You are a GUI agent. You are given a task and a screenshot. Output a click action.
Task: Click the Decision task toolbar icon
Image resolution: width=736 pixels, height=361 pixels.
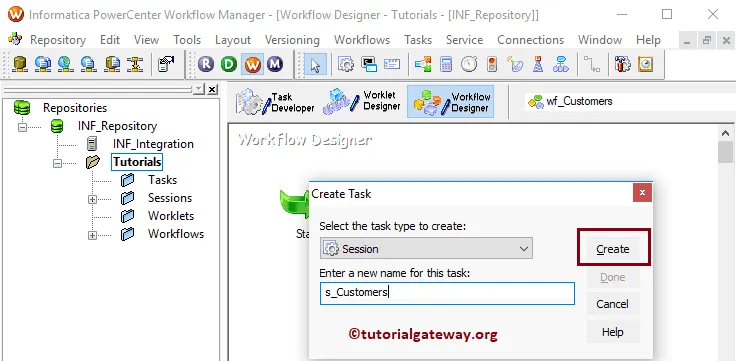pyautogui.click(x=423, y=64)
